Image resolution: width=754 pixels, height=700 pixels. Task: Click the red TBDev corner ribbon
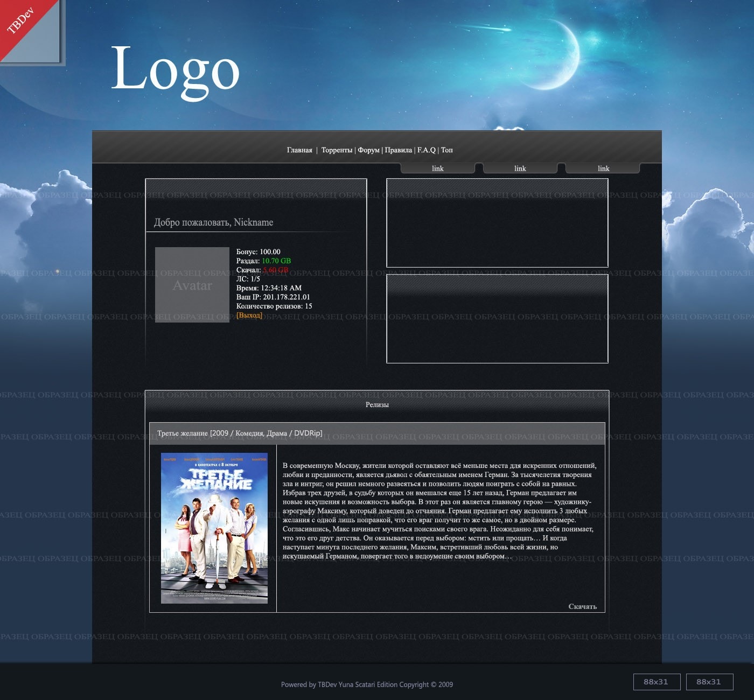(22, 23)
